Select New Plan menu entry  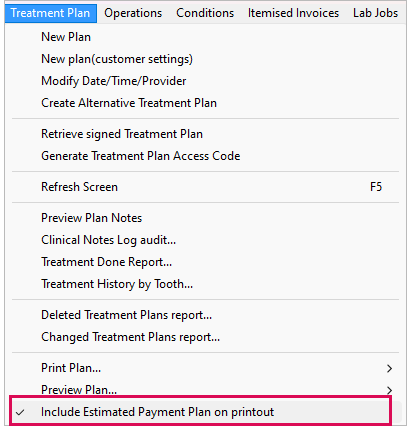click(205, 37)
